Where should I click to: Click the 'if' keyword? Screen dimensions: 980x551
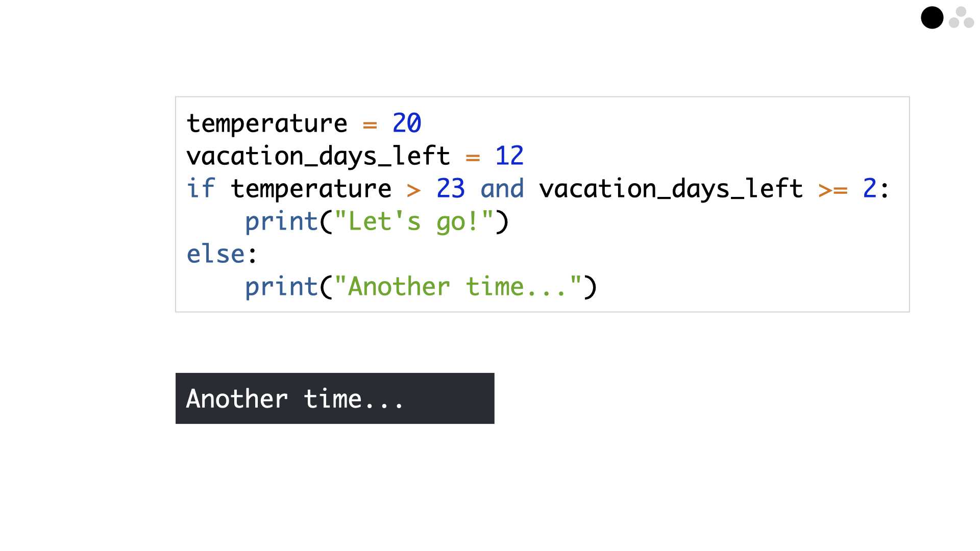[x=201, y=188]
